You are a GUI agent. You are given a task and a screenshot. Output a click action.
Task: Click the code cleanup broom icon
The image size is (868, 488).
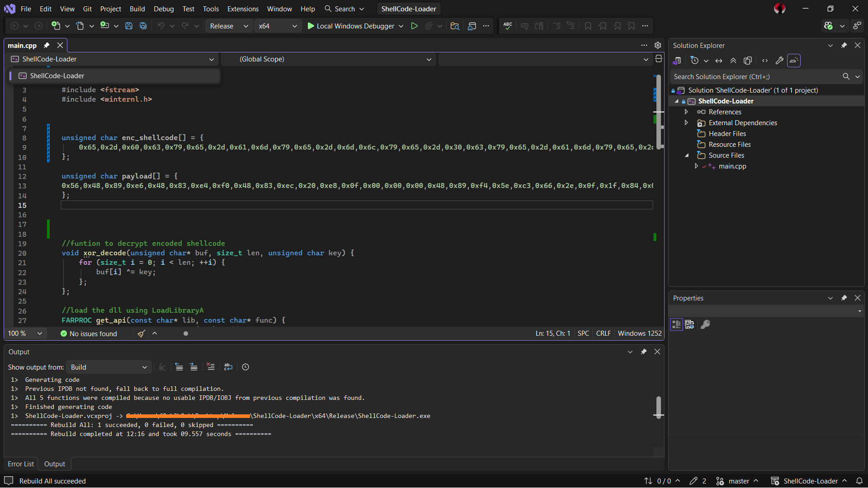142,333
